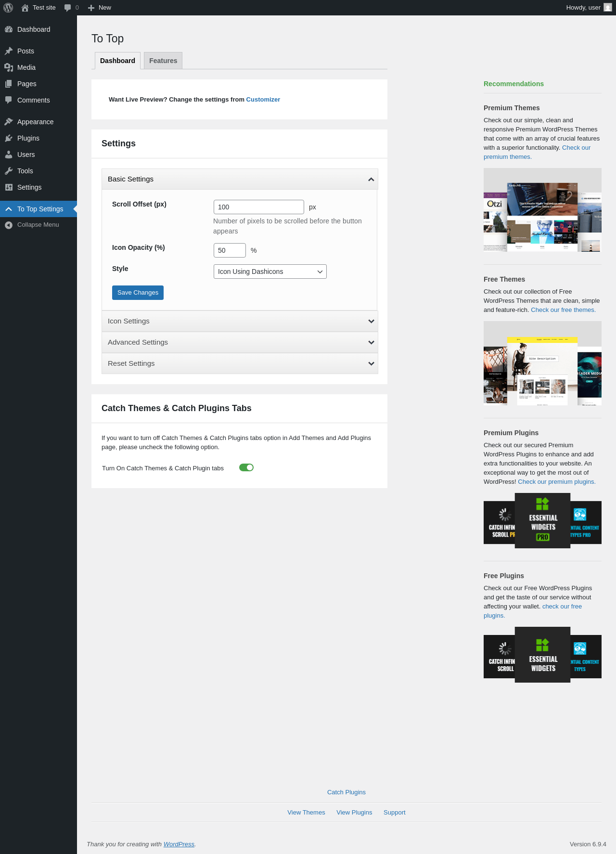
Task: Open the Test site home icon
Action: (x=25, y=8)
